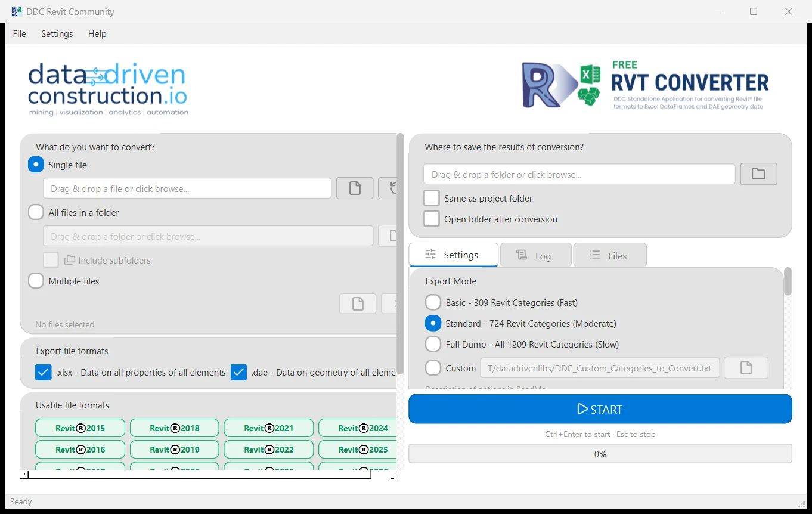Open the Settings menu
Viewport: 812px width, 514px height.
point(57,34)
